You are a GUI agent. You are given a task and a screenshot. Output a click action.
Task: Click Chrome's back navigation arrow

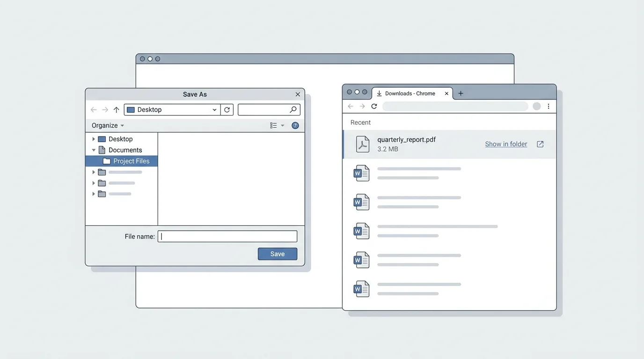coord(351,107)
